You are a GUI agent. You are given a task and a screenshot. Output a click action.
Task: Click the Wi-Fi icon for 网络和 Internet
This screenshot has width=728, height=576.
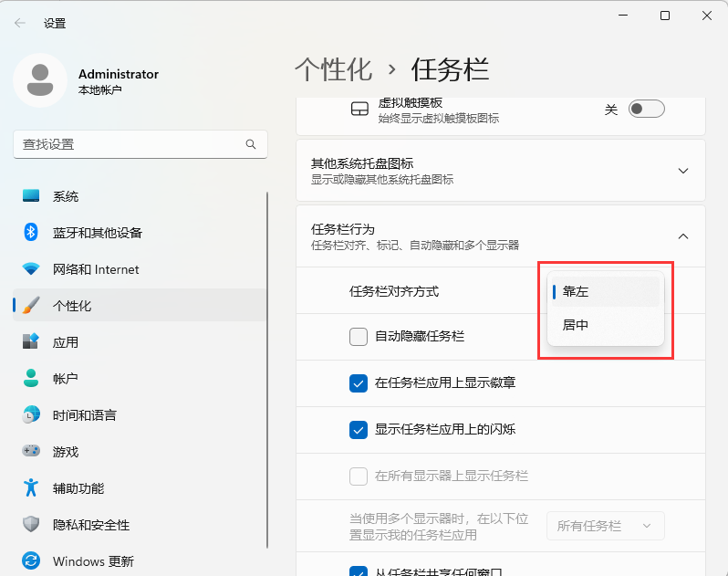coord(31,269)
